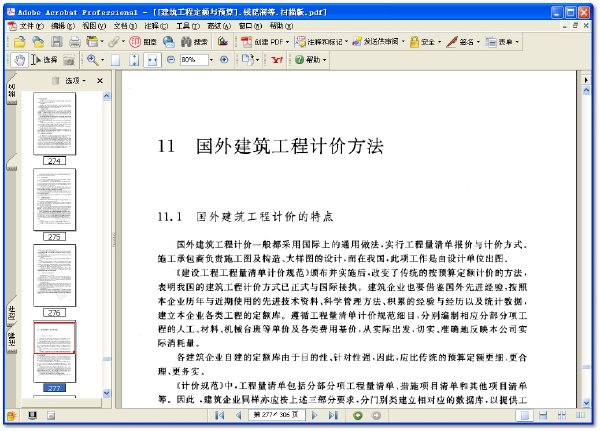Viewport: 600px width, 431px height.
Task: Open the Organizer dropdown arrow
Action: [102, 42]
